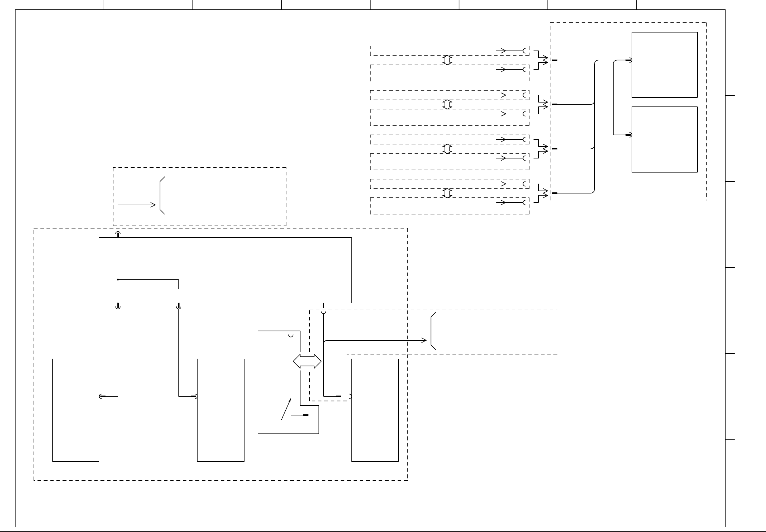766x532 pixels.
Task: Select the lower-right solid square block
Action: (664, 139)
